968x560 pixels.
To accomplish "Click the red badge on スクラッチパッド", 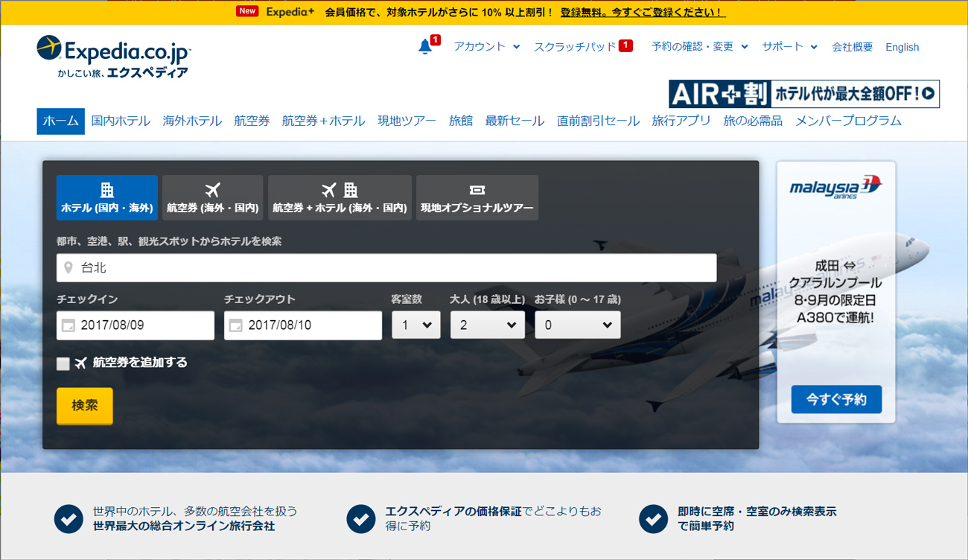I will click(625, 45).
